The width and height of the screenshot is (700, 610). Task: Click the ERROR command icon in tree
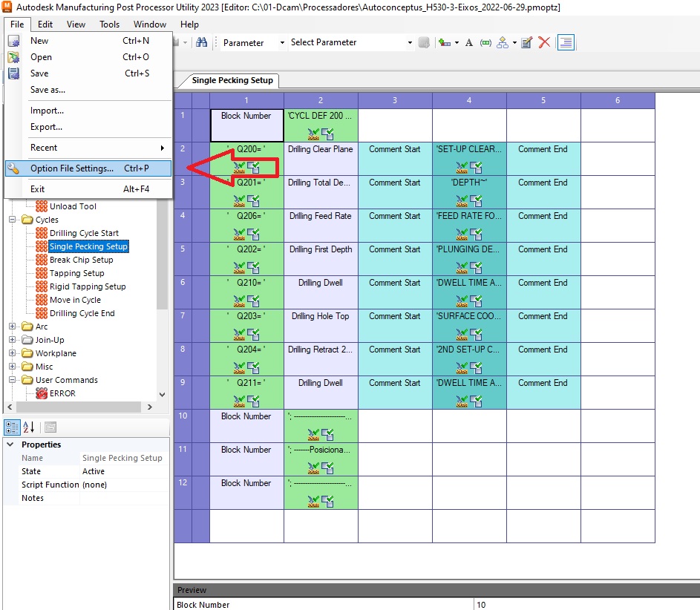pyautogui.click(x=42, y=393)
